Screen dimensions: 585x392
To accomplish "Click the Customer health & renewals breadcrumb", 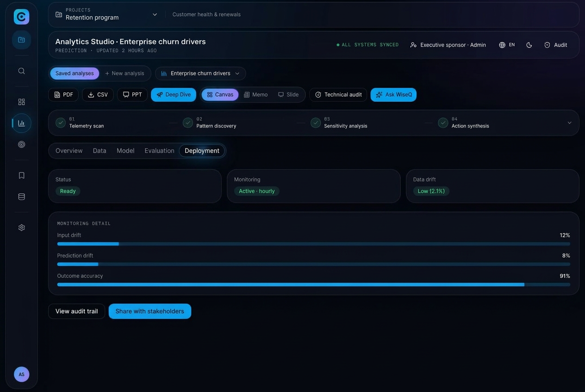I will pyautogui.click(x=206, y=14).
